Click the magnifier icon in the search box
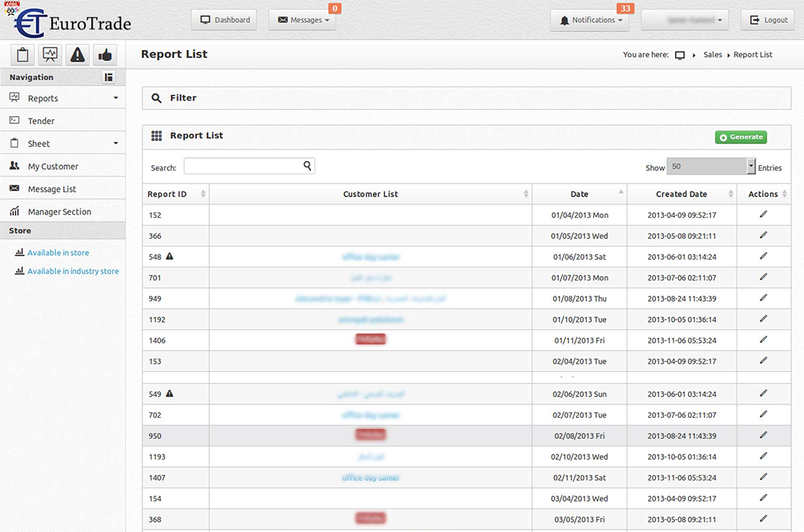This screenshot has height=532, width=804. 307,165
